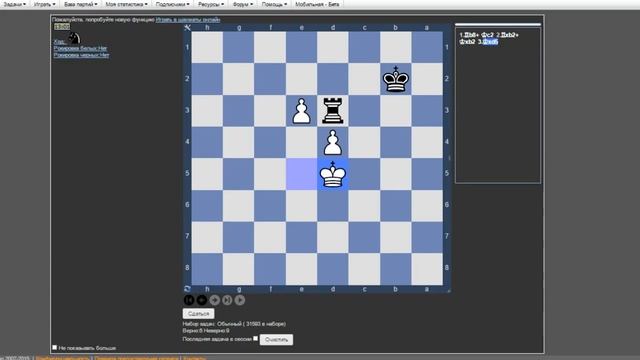This screenshot has height=360, width=640.
Task: Select the black king on b2
Action: coord(396,79)
